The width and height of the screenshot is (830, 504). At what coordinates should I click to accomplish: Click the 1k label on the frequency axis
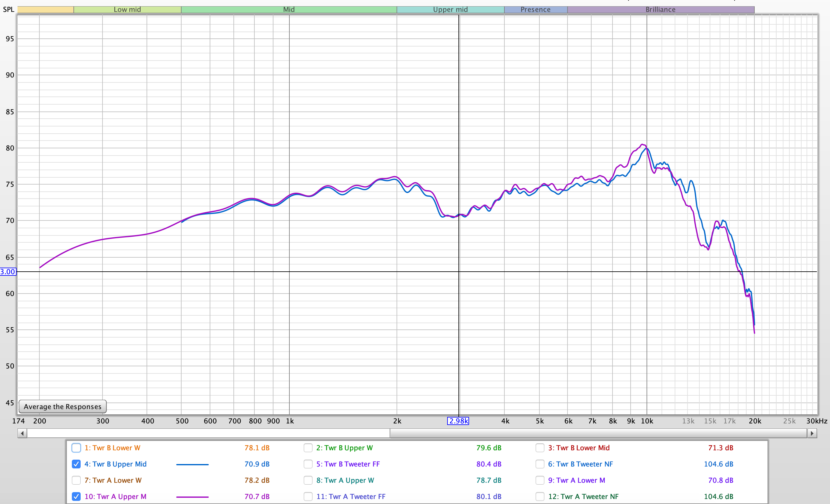(290, 421)
